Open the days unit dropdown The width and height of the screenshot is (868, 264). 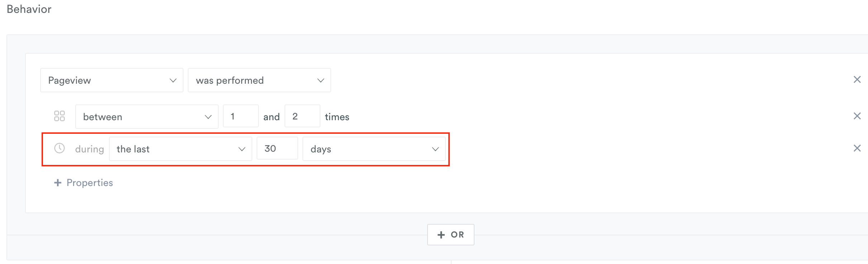[374, 149]
